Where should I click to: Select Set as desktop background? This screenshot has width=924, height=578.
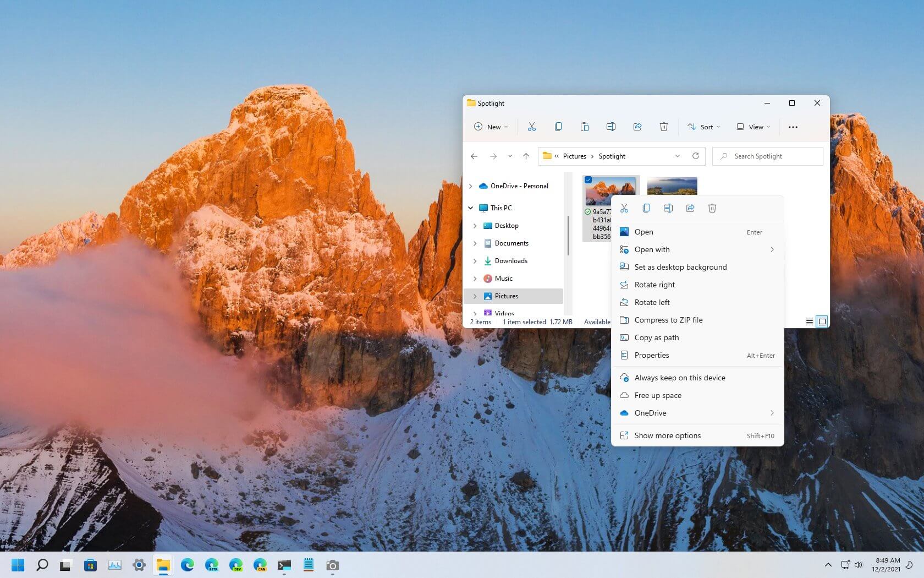tap(680, 267)
